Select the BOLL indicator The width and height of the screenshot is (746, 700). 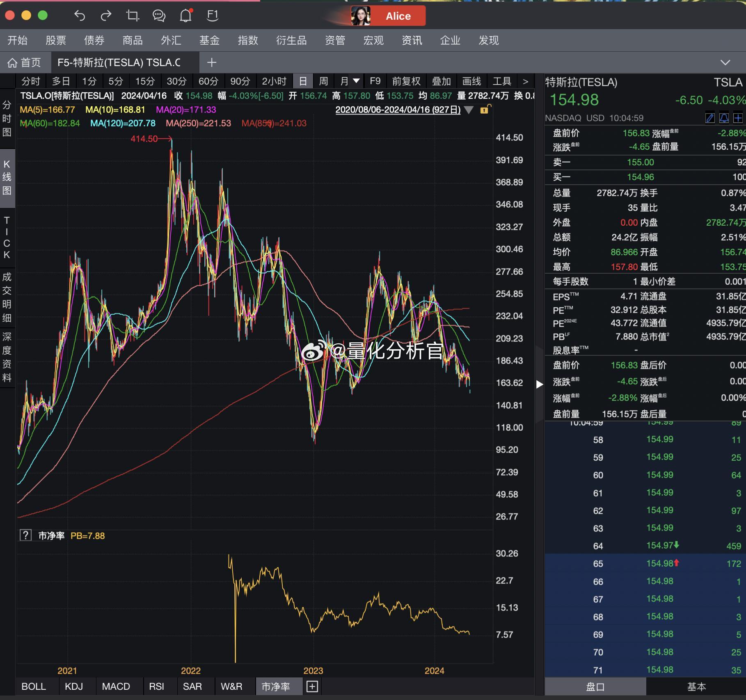pyautogui.click(x=34, y=686)
